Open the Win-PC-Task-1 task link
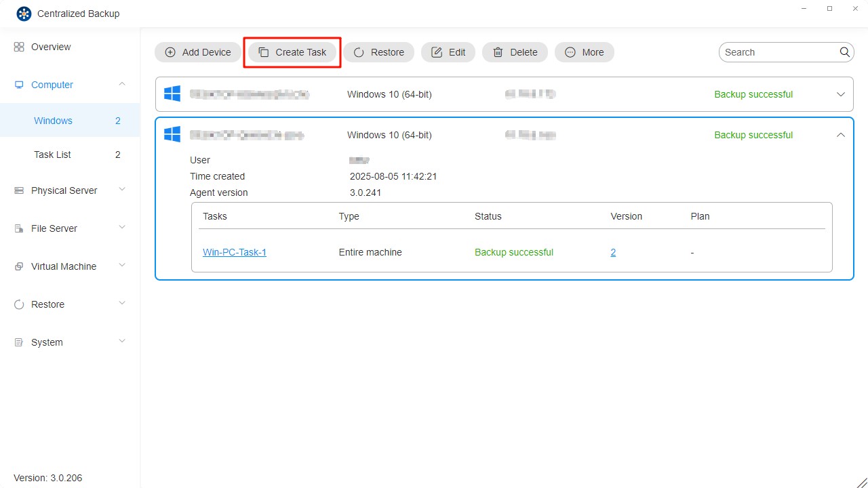This screenshot has width=868, height=488. 235,252
